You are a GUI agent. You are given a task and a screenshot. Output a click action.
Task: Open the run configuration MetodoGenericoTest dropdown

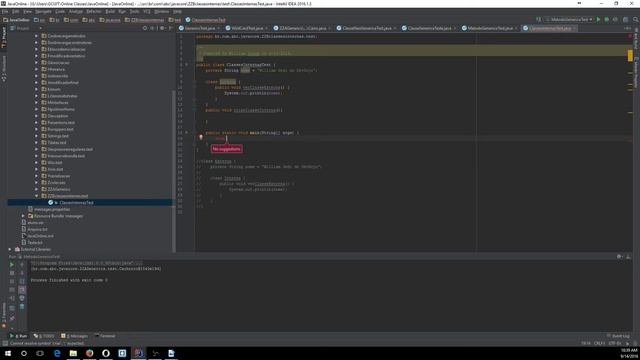[x=569, y=20]
